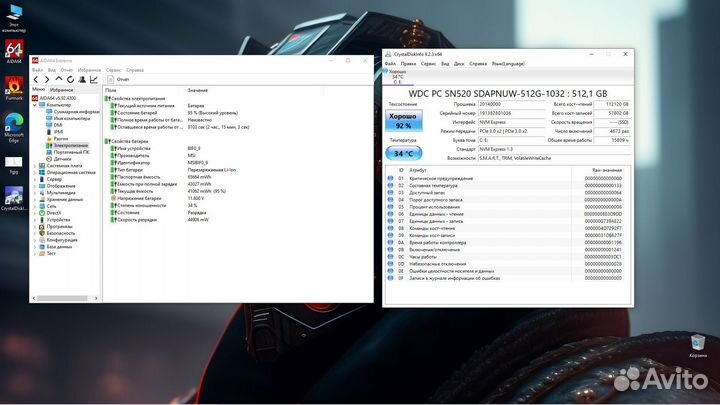
Task: Open the Диск menu in CrystalDiskInfo
Action: 459,64
